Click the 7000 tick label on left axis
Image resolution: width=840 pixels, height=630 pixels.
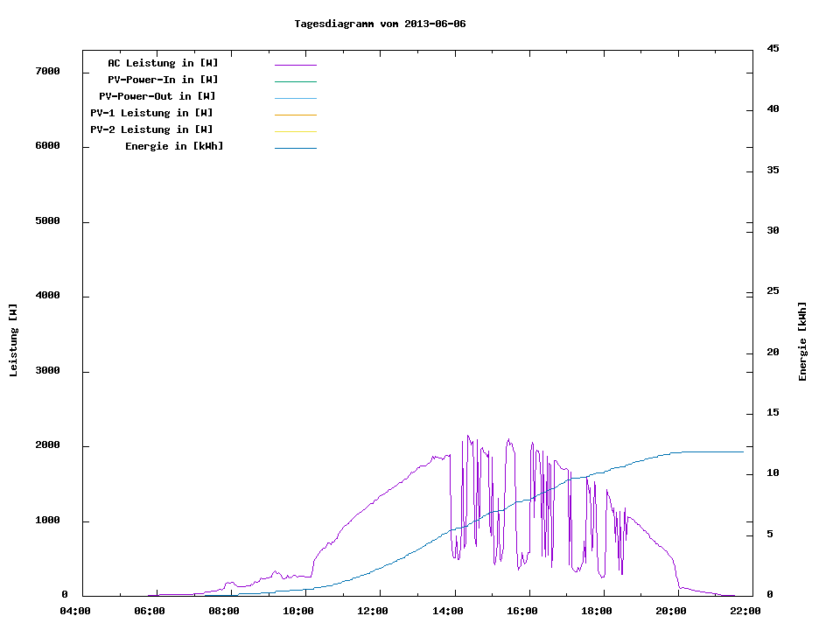tap(47, 71)
